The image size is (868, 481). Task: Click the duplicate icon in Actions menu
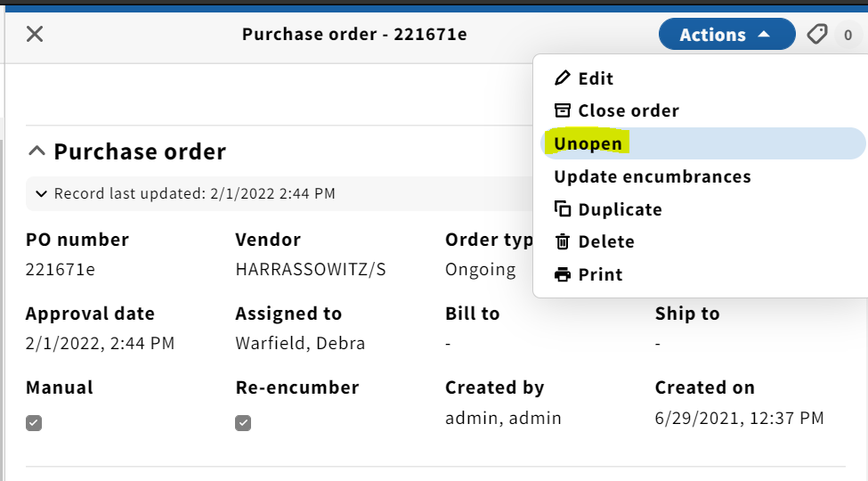tap(563, 209)
